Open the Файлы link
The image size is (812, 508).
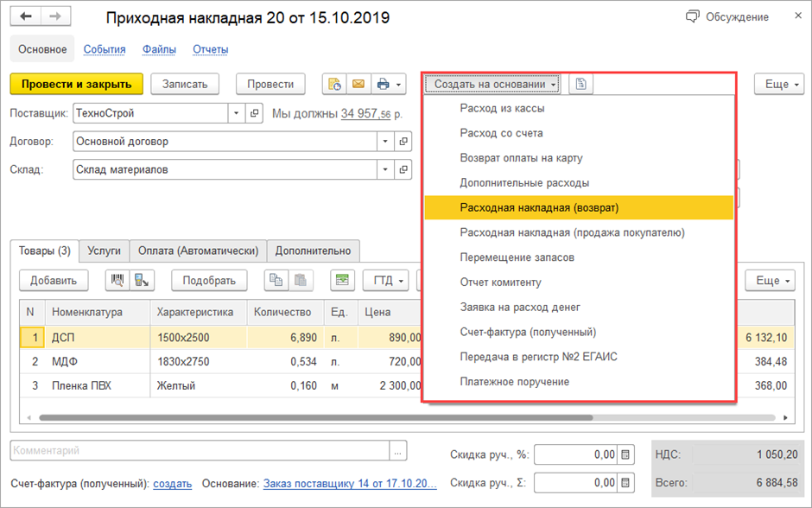click(160, 49)
